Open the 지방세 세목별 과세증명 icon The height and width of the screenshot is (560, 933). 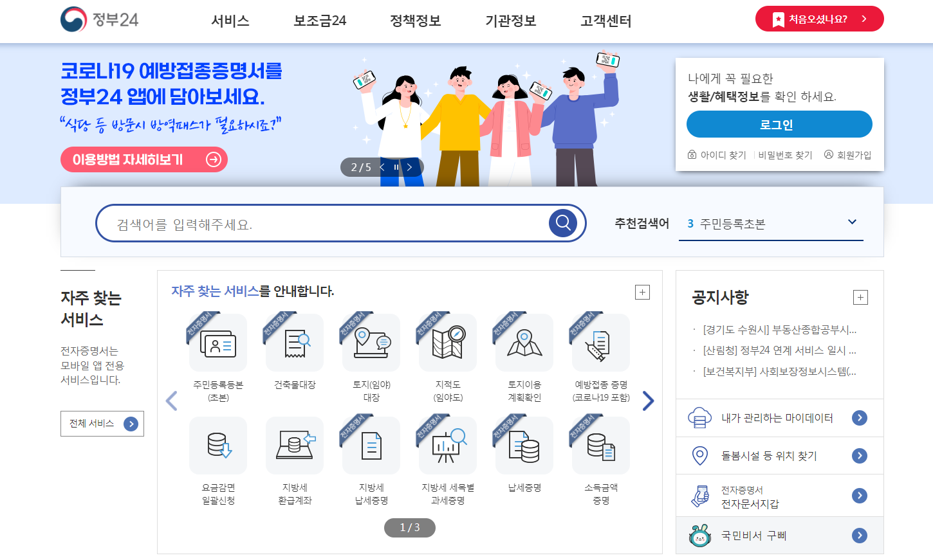click(x=448, y=446)
